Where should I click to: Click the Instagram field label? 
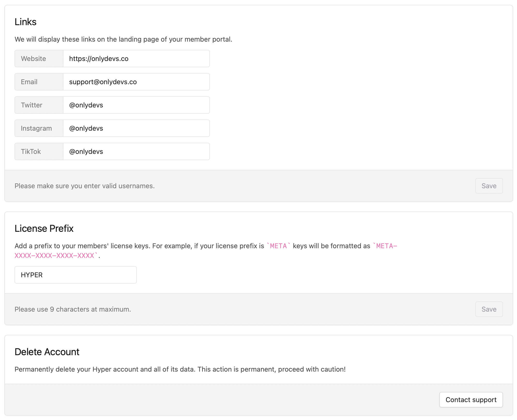tap(36, 128)
